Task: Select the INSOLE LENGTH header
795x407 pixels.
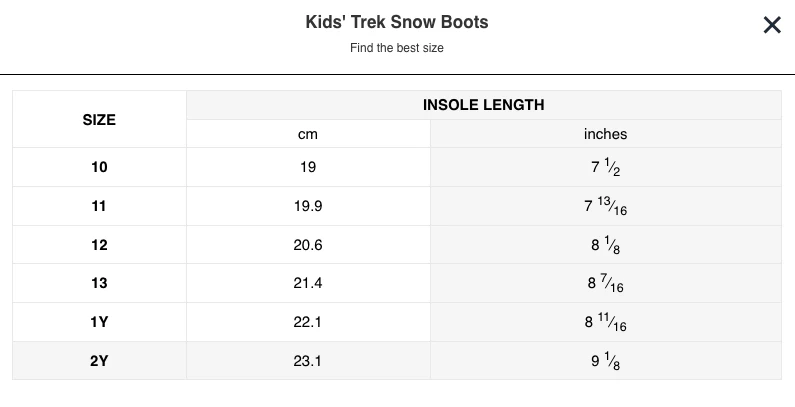Action: [483, 105]
